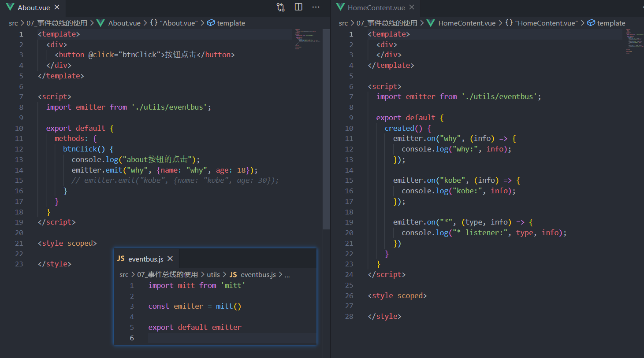Click the Open Changes compare icon

tap(280, 7)
